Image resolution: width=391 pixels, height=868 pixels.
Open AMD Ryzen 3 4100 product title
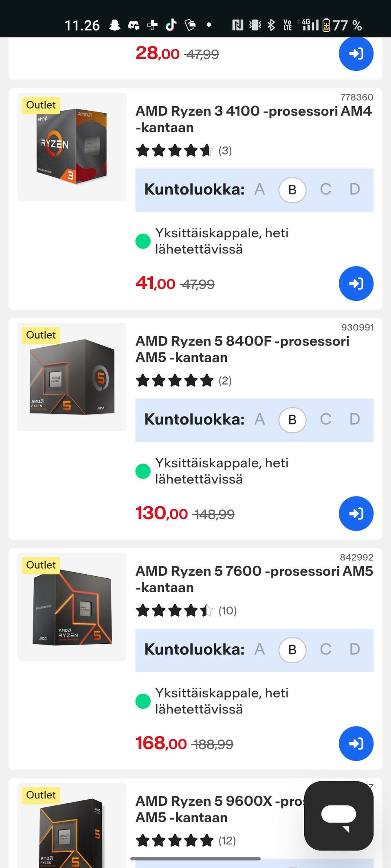click(253, 119)
